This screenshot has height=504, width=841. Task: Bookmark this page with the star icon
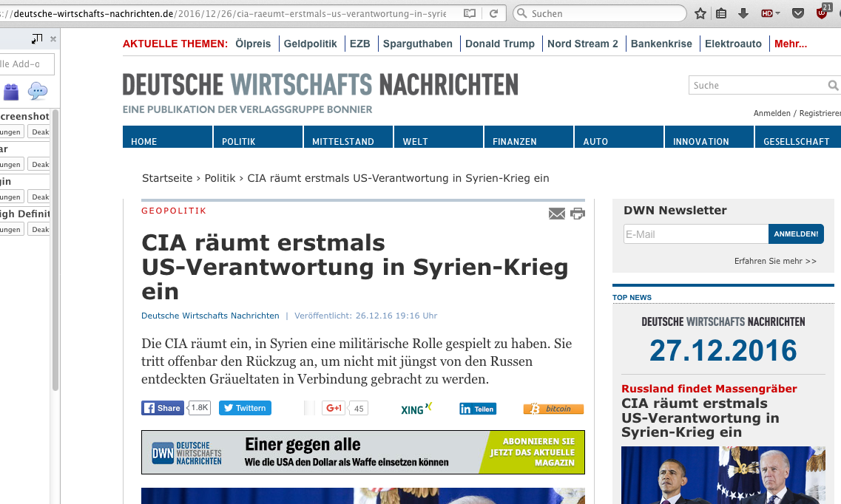[x=700, y=13]
